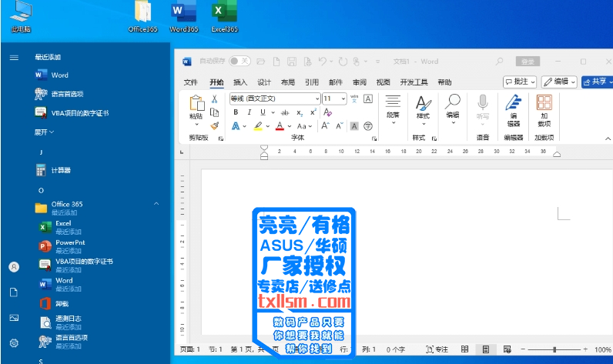This screenshot has width=613, height=364.
Task: Switch to the 审阅 Review tab
Action: [x=360, y=82]
